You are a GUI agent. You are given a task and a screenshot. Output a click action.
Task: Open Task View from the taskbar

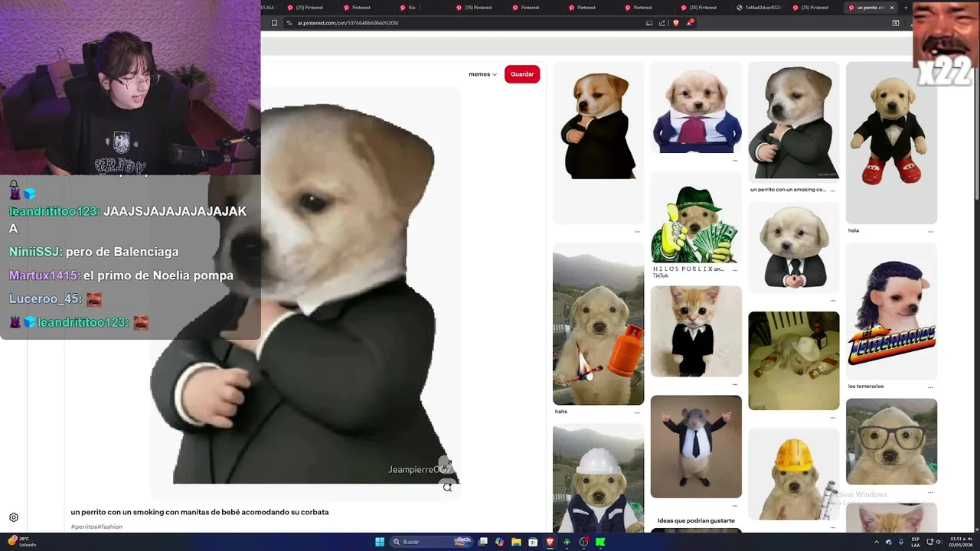pos(483,542)
